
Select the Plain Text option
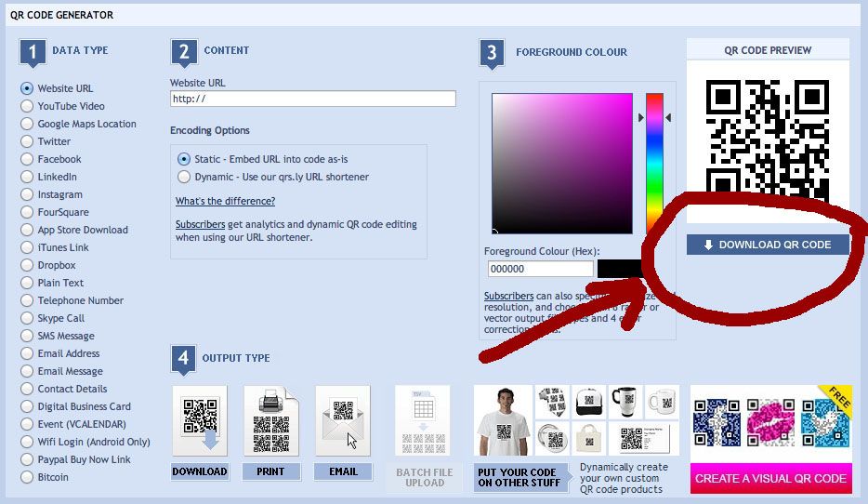(27, 283)
